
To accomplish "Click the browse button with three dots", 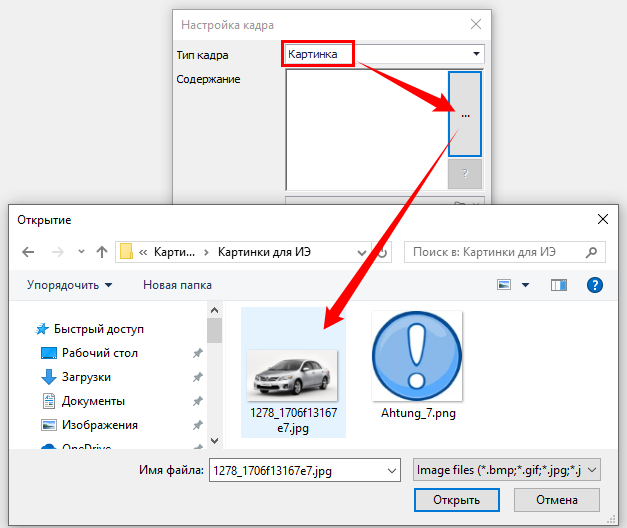I will pyautogui.click(x=465, y=114).
